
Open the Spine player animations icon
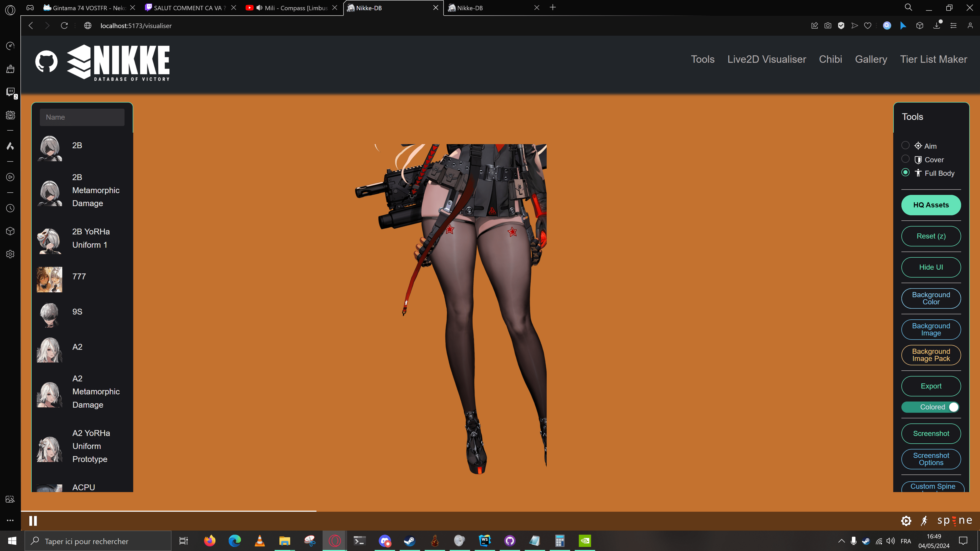pyautogui.click(x=924, y=521)
